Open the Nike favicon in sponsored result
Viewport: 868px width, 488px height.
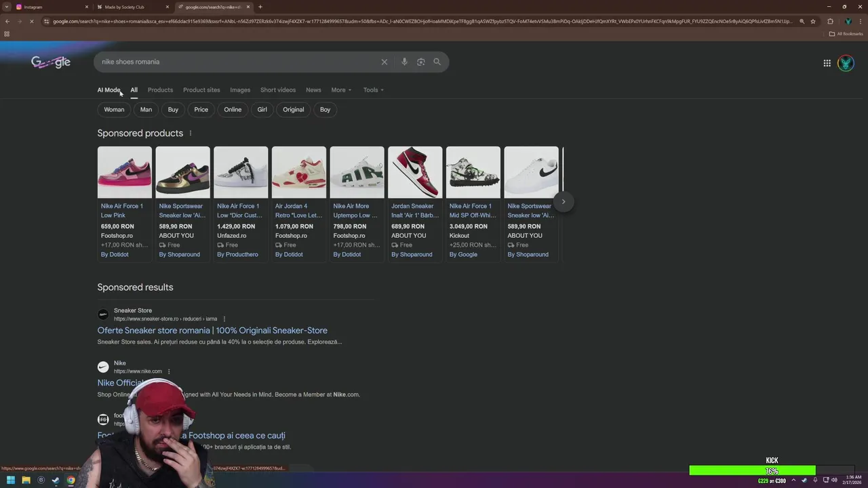click(x=103, y=367)
